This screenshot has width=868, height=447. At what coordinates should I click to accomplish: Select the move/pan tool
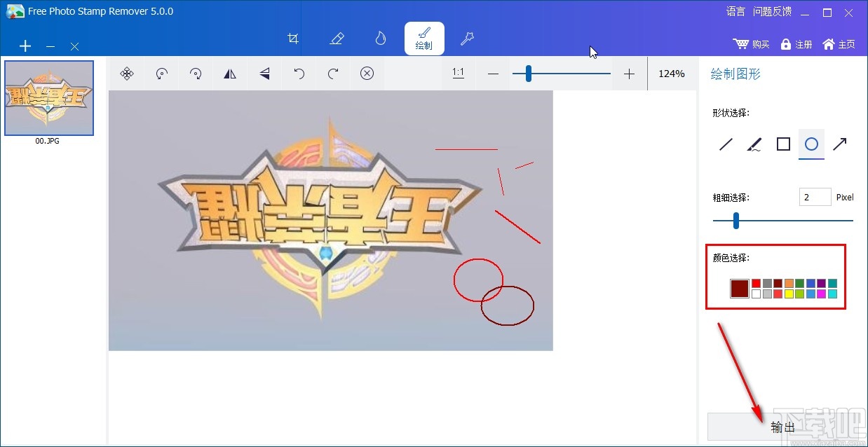(127, 73)
